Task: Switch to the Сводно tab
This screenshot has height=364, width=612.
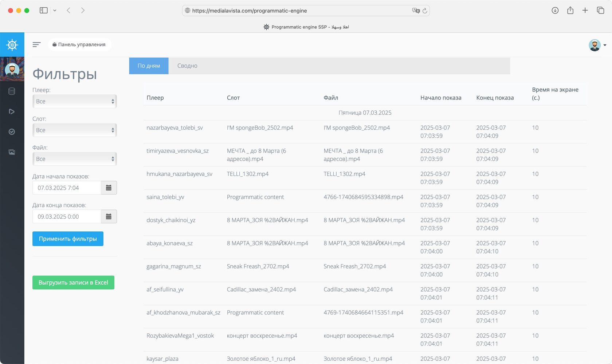Action: coord(187,66)
